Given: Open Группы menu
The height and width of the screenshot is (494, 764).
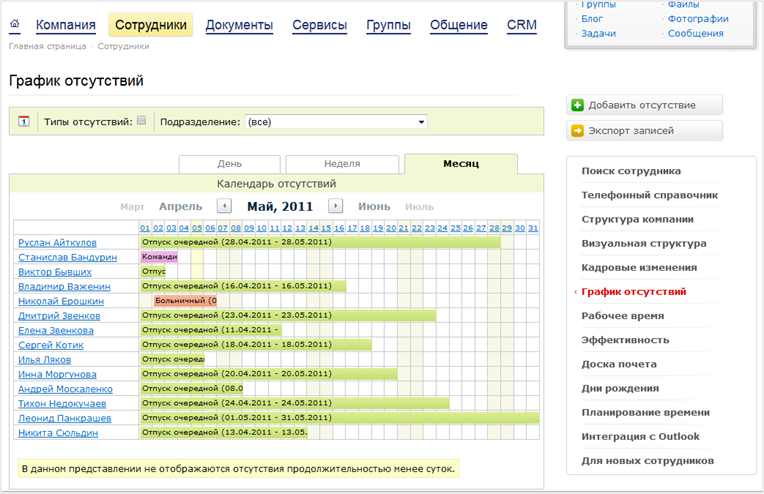Looking at the screenshot, I should 388,25.
